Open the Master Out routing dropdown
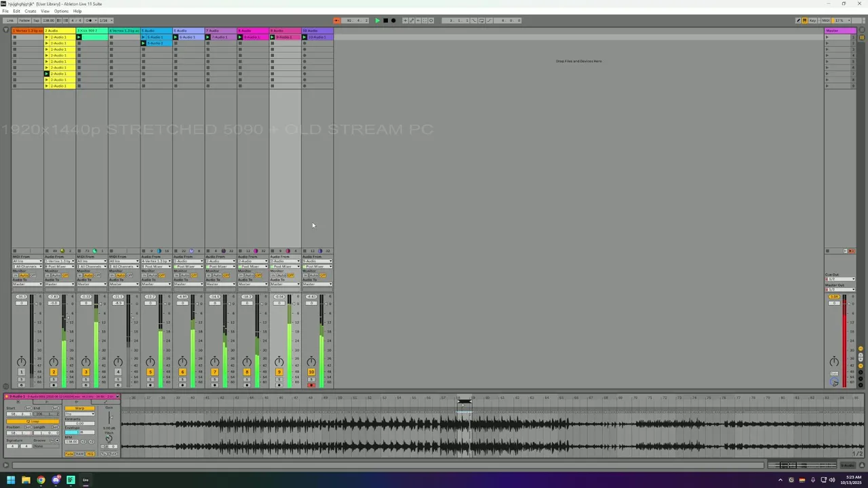Screen dimensions: 868x488 point(840,289)
